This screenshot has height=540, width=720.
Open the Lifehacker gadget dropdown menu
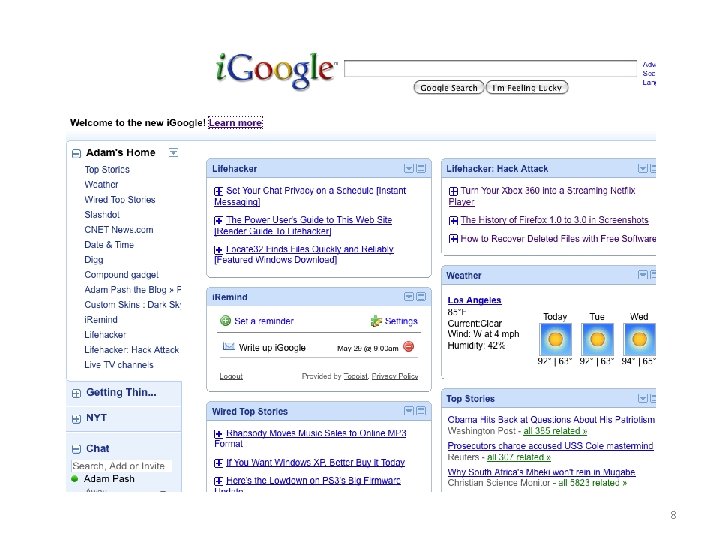point(409,169)
